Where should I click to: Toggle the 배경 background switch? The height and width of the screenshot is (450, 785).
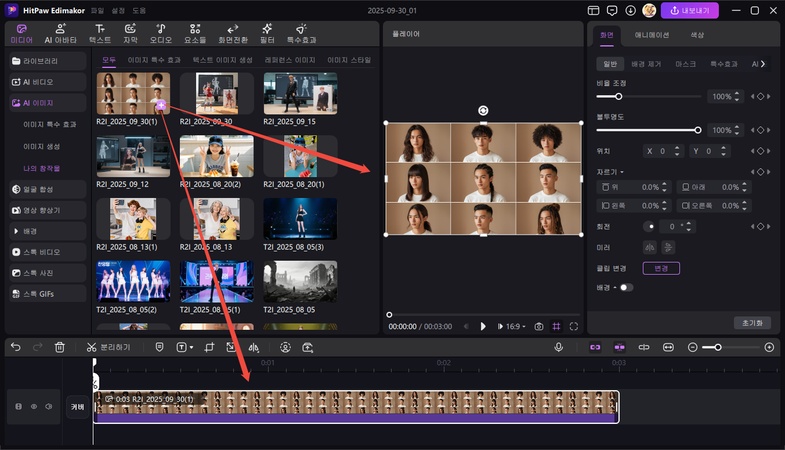point(626,288)
